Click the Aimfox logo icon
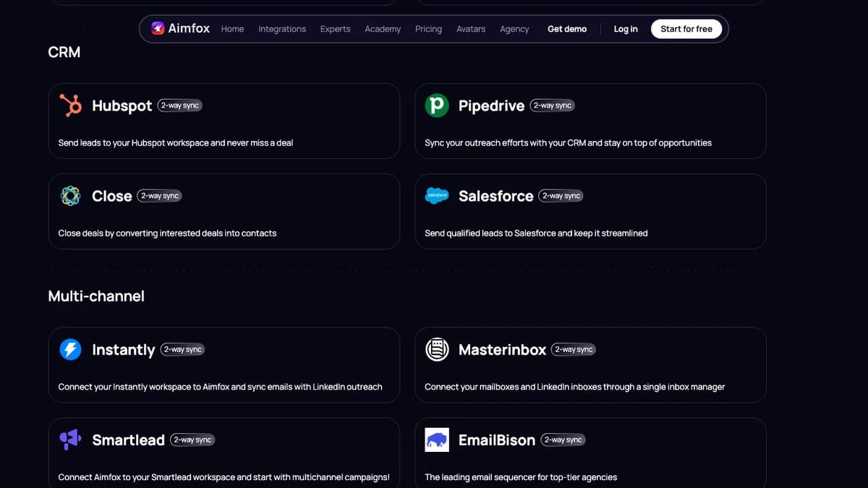This screenshot has height=488, width=868. [158, 28]
